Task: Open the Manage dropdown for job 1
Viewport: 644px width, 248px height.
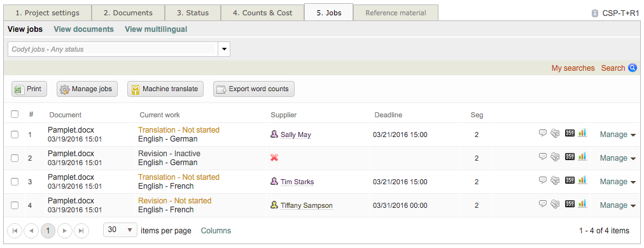Action: [618, 135]
